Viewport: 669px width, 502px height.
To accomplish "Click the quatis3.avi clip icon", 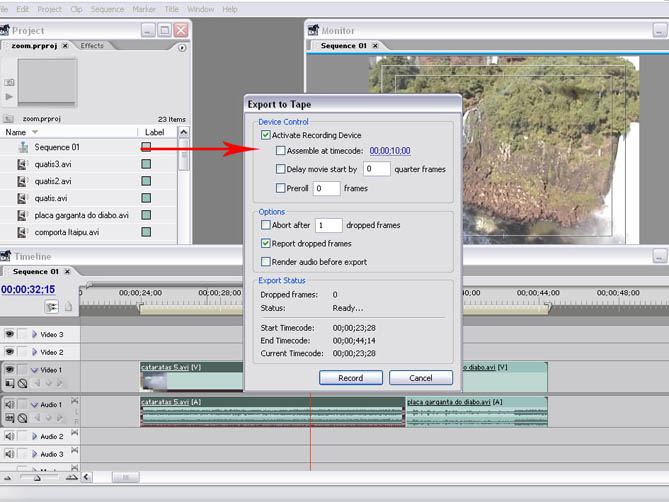I will pos(21,164).
